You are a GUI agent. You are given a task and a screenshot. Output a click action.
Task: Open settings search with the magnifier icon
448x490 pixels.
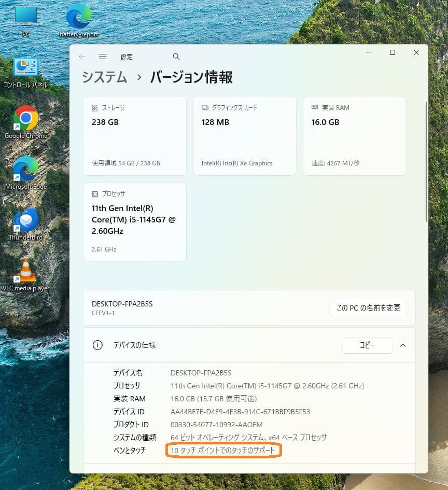click(176, 57)
